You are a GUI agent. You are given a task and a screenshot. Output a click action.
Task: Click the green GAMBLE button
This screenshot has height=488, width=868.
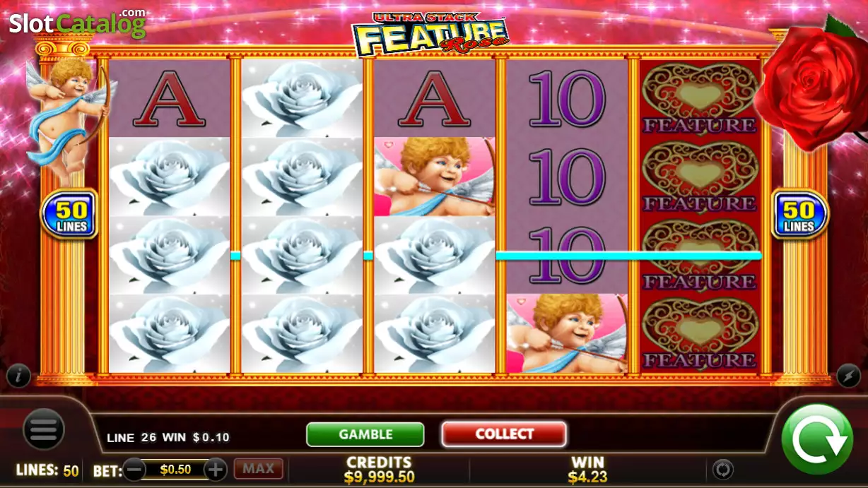coord(365,434)
